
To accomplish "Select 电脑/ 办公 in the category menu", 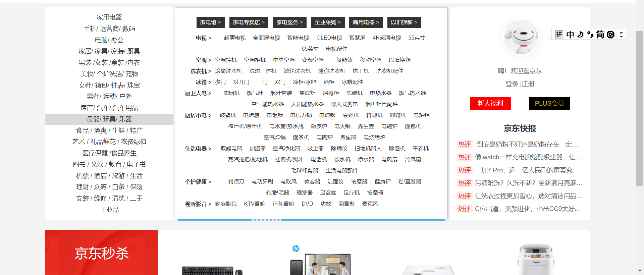I will coord(109,40).
